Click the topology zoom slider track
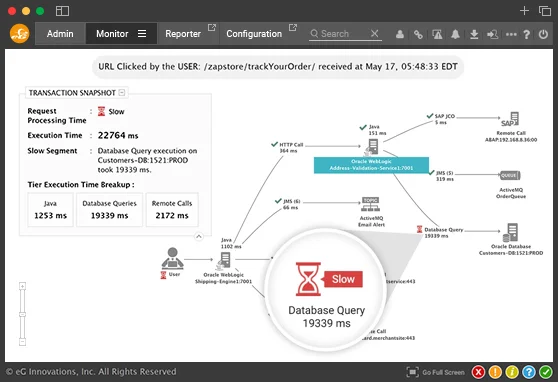This screenshot has width=558, height=382. (22, 314)
